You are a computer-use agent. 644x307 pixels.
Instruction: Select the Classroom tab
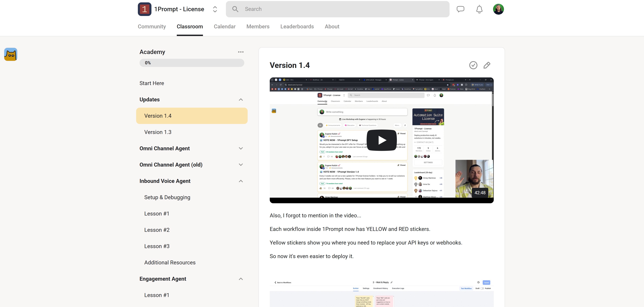tap(190, 26)
